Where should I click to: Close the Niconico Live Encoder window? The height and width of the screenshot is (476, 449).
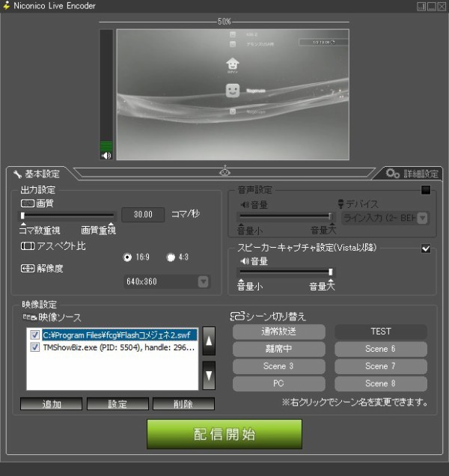(x=442, y=7)
